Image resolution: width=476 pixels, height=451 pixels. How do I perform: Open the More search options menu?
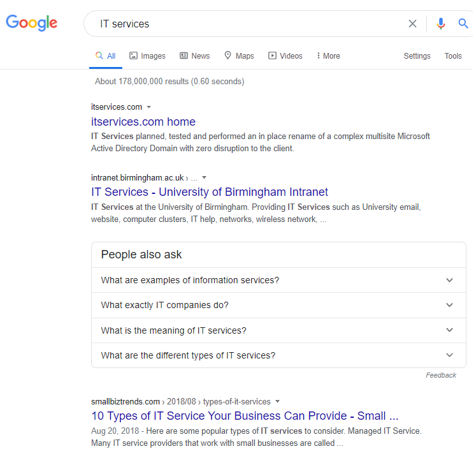(x=328, y=56)
